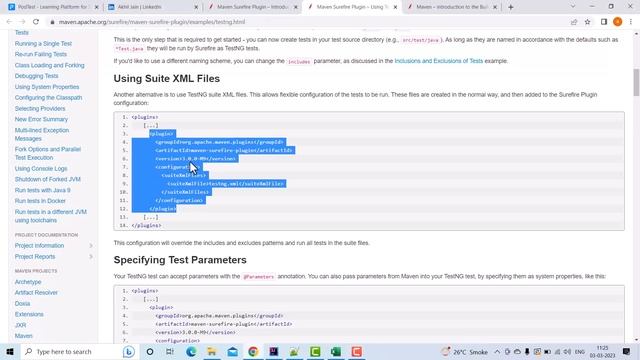This screenshot has height=360, width=640.
Task: Open Multi-lined Exception Messages link
Action: click(42, 134)
